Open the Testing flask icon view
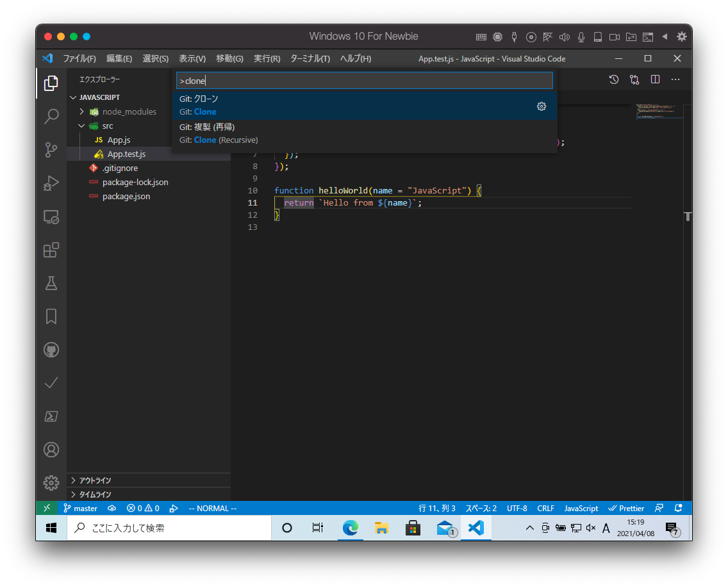The height and width of the screenshot is (588, 728). (x=51, y=282)
